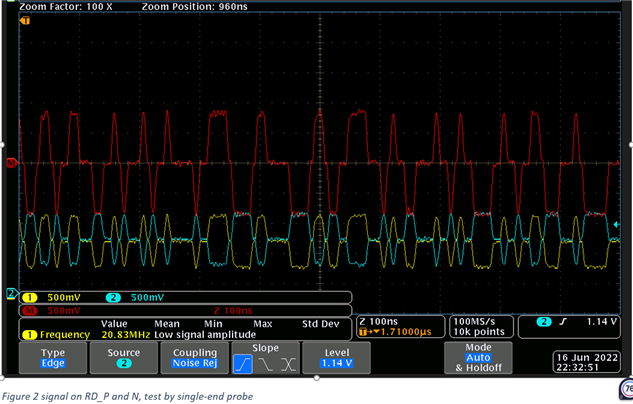Screen dimensions: 633x404
Task: Select the math M red badge
Action: click(29, 311)
